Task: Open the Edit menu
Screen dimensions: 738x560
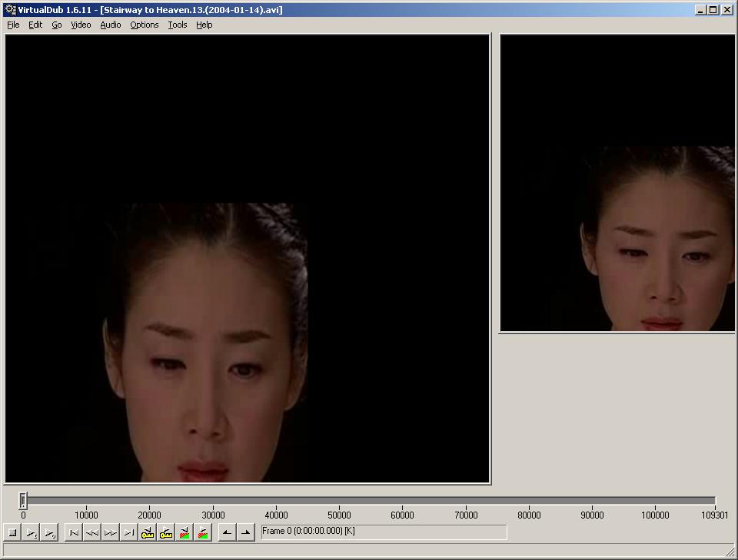Action: 35,25
